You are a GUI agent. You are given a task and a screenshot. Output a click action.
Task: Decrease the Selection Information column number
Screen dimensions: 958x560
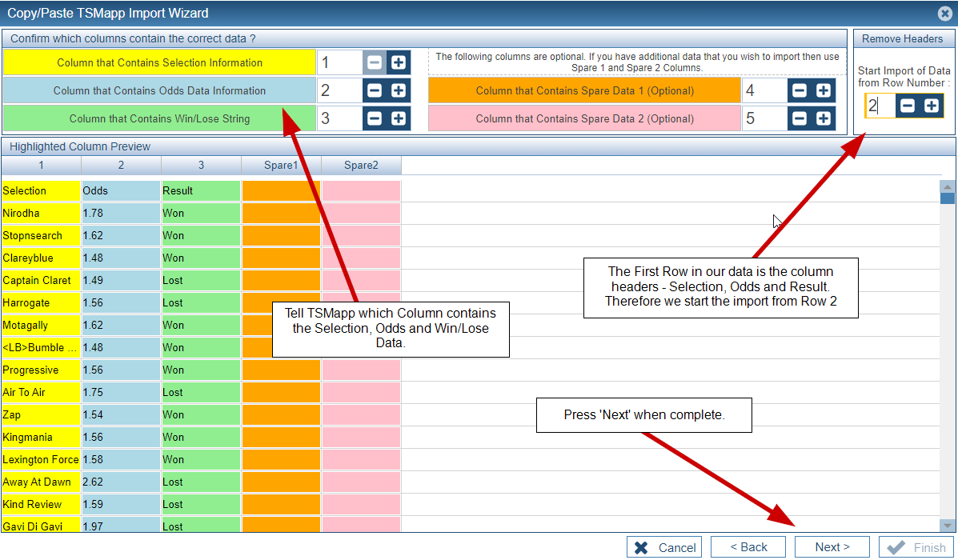click(375, 62)
